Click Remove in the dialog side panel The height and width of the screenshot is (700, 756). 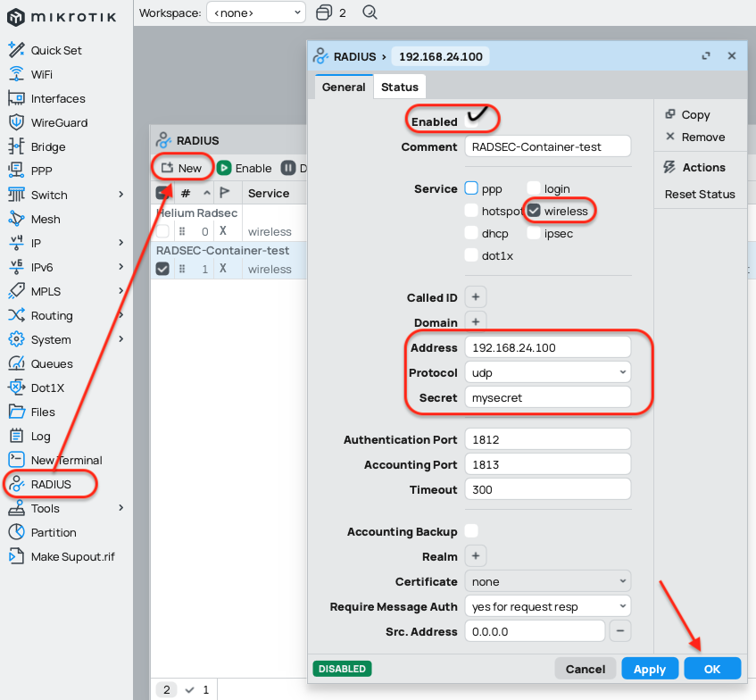point(702,137)
